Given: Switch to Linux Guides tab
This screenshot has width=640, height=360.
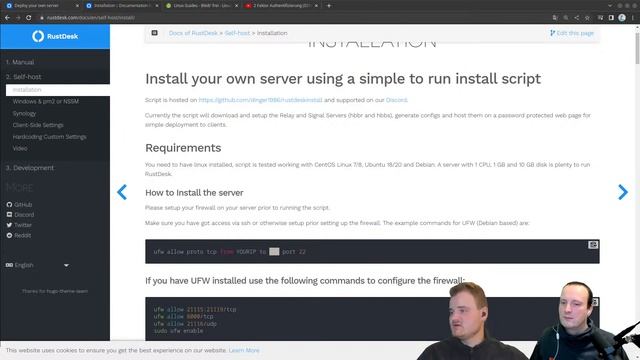Looking at the screenshot, I should [x=201, y=6].
